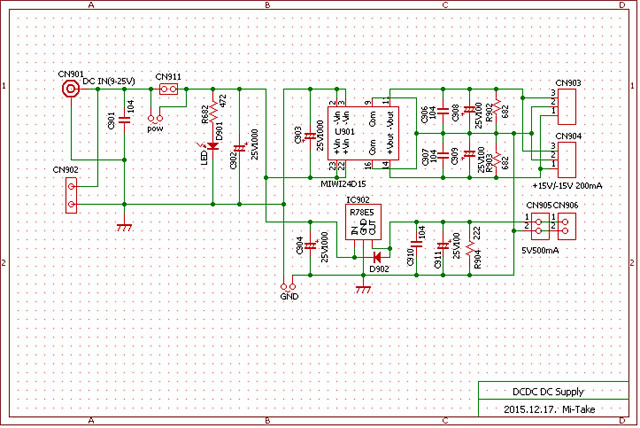This screenshot has width=640, height=428.
Task: Click the CN911 two-pin connector
Action: [x=169, y=89]
